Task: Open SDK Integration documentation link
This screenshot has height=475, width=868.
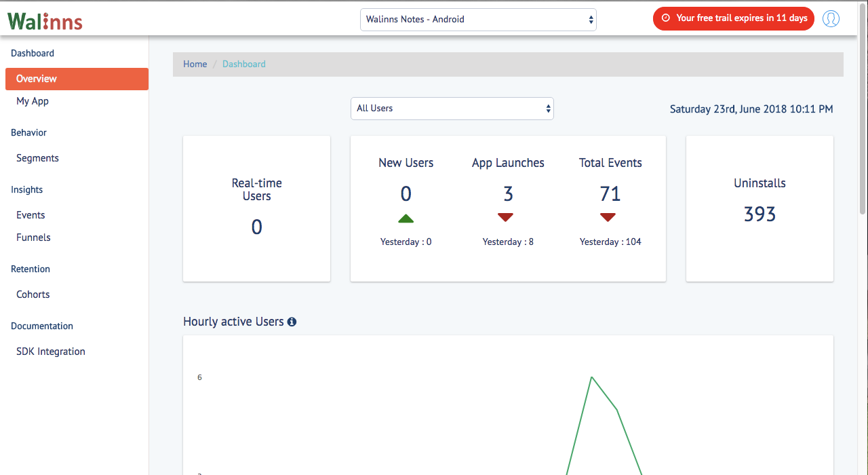Action: pyautogui.click(x=51, y=351)
